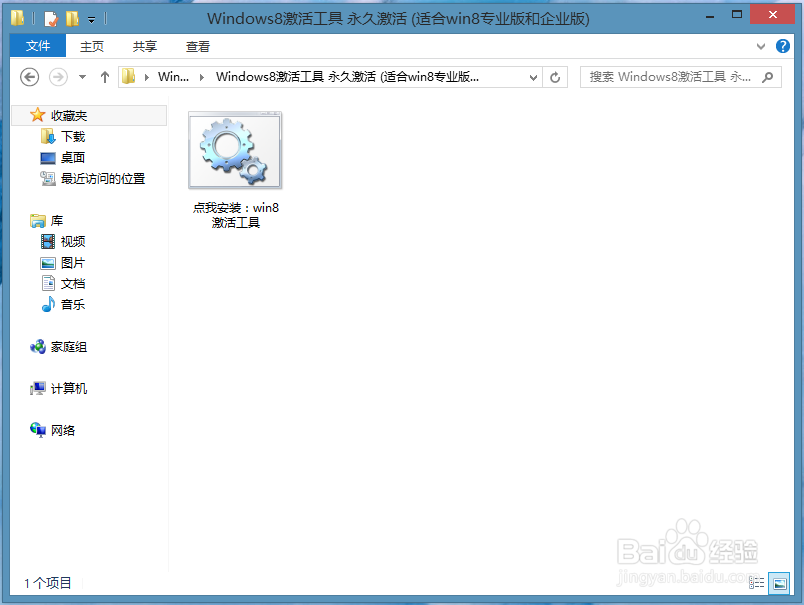804x605 pixels.
Task: Select the 点我安装：win8激活工具 gear file icon
Action: coord(235,150)
